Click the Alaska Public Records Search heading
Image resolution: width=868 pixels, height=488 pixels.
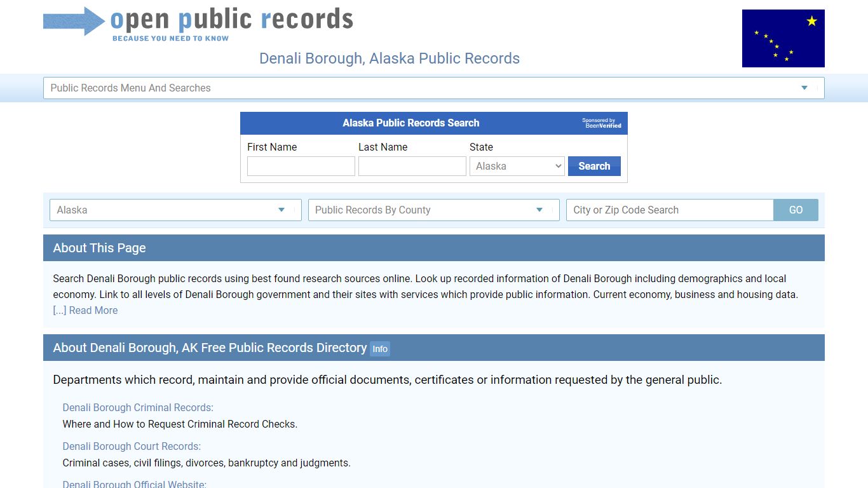(x=411, y=123)
